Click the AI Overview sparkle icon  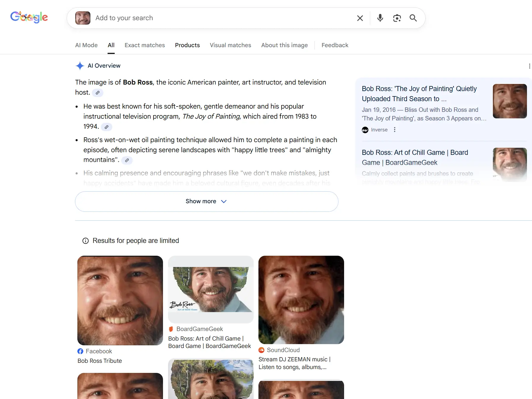point(80,66)
